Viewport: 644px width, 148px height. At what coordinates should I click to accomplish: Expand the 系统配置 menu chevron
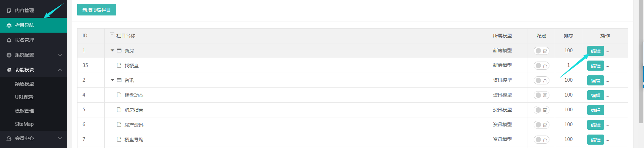[60, 55]
